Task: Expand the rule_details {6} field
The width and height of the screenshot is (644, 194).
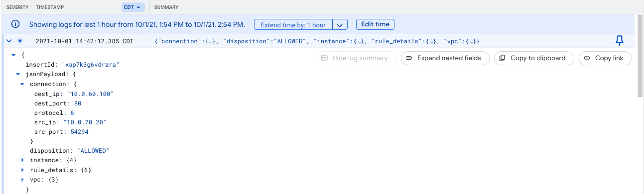Action: point(22,170)
